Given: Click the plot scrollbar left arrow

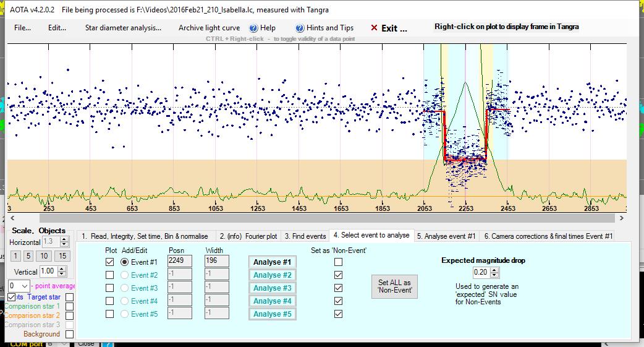Looking at the screenshot, I should pyautogui.click(x=12, y=218).
